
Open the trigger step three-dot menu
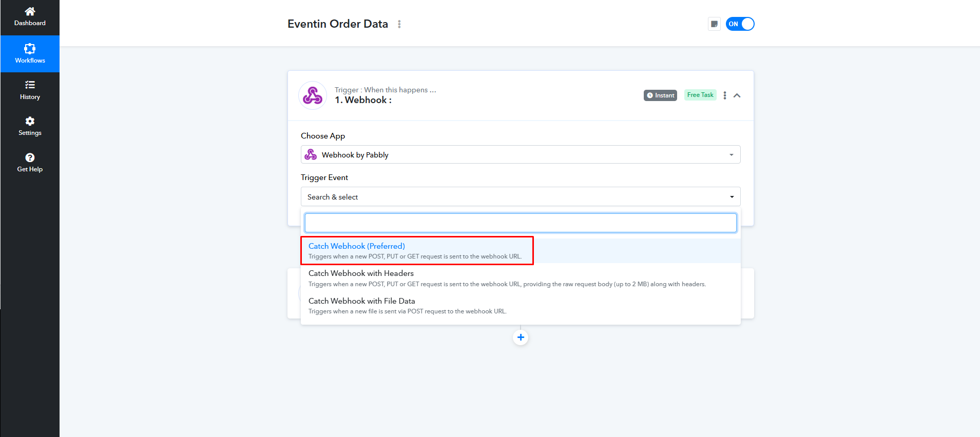(725, 95)
